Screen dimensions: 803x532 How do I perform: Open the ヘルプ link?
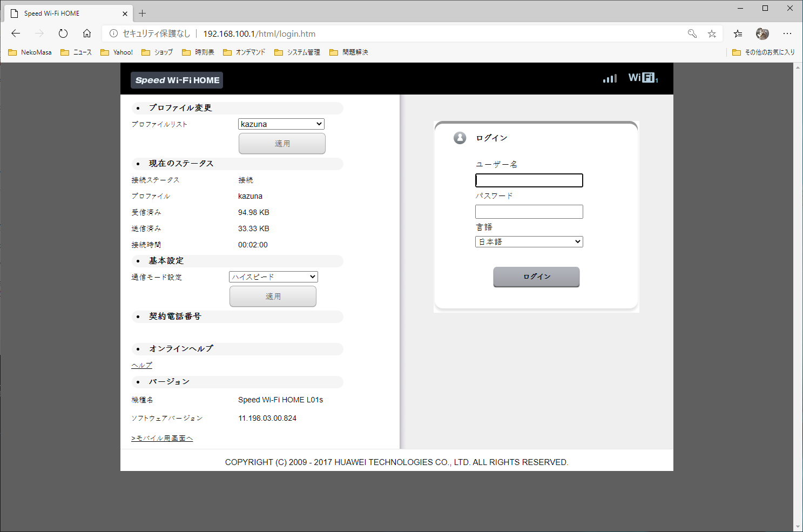[141, 366]
